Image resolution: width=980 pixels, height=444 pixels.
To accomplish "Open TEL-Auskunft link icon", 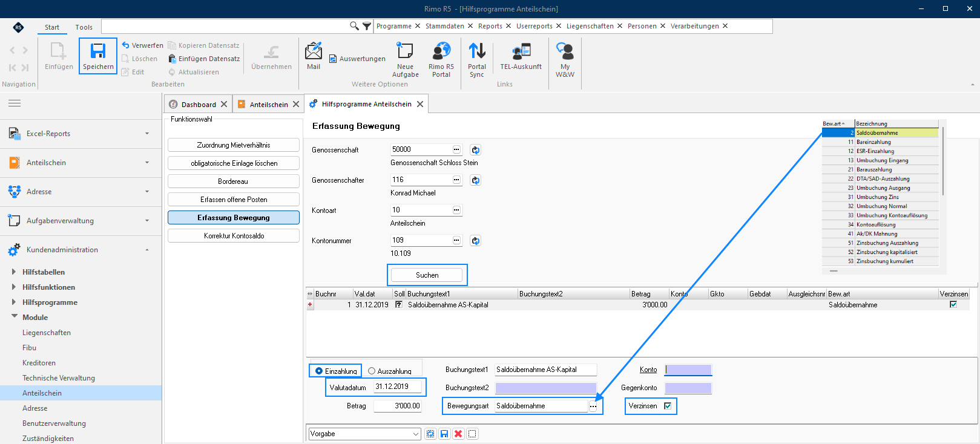I will 521,51.
